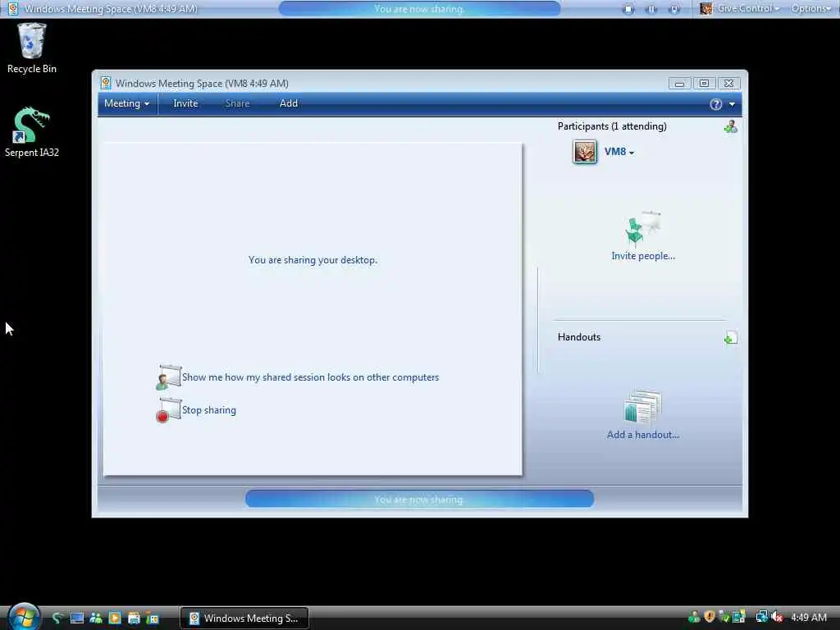Click the 'Participants (1 attending)' heading

(612, 126)
